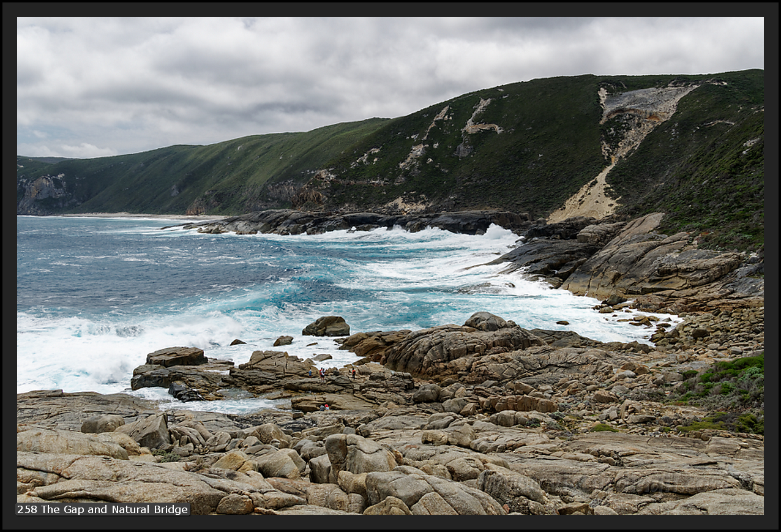Click the overcast sky area of the photo

[x=245, y=73]
